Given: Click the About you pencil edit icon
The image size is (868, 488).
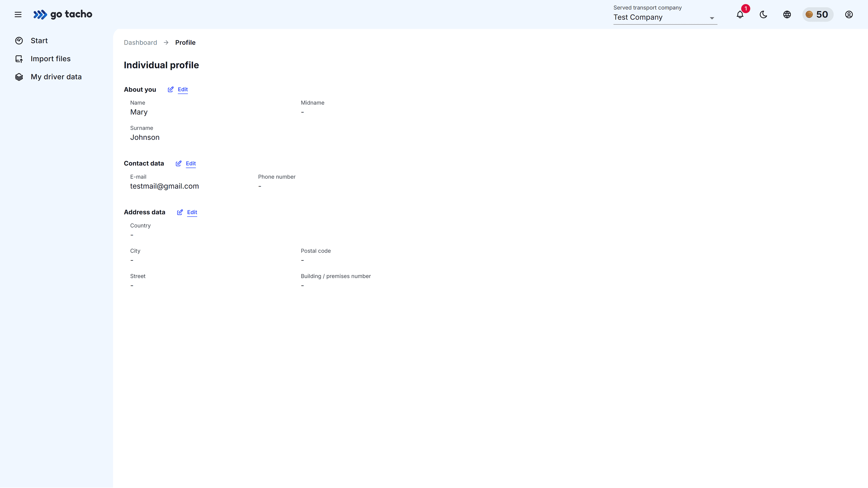Looking at the screenshot, I should coord(171,89).
